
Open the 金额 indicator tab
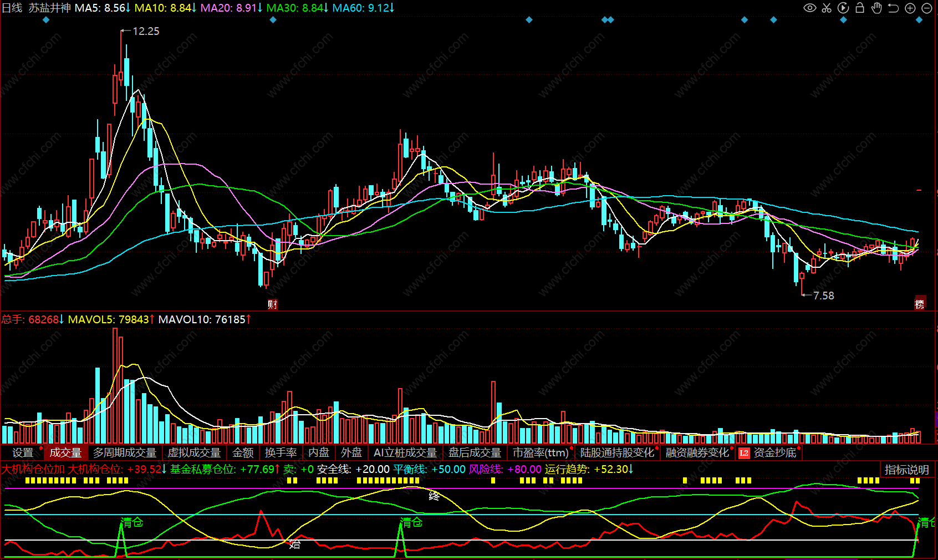[243, 453]
